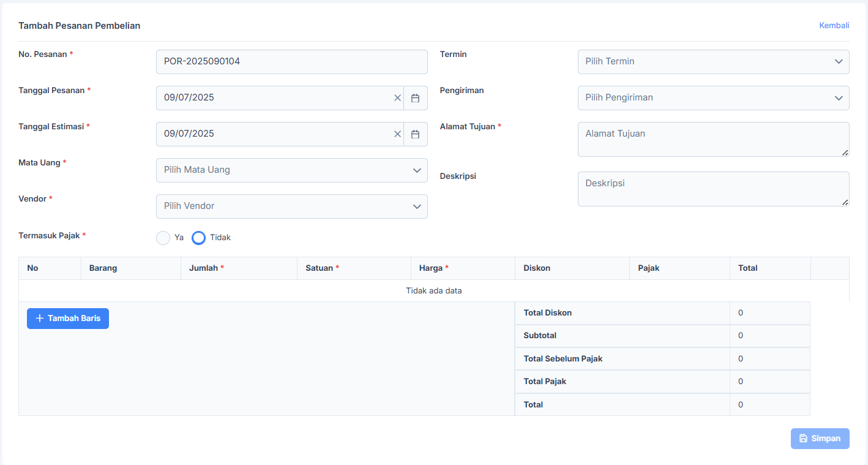Click into the Deskripsi text area
The image size is (868, 465).
713,189
